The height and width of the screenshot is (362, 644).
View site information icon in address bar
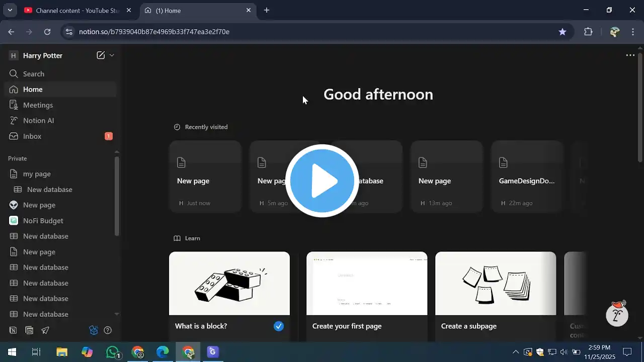click(69, 32)
